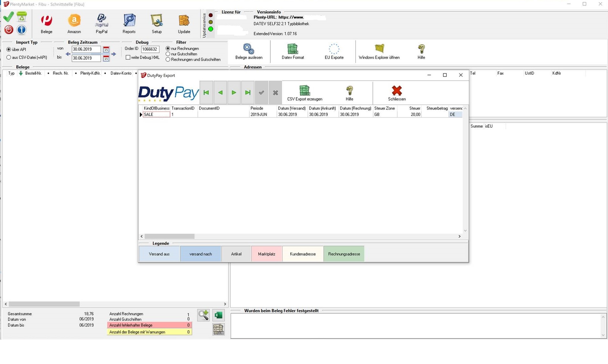Screen dimensions: 608x364
Task: Select nur Gutschriften filter
Action: click(x=168, y=54)
